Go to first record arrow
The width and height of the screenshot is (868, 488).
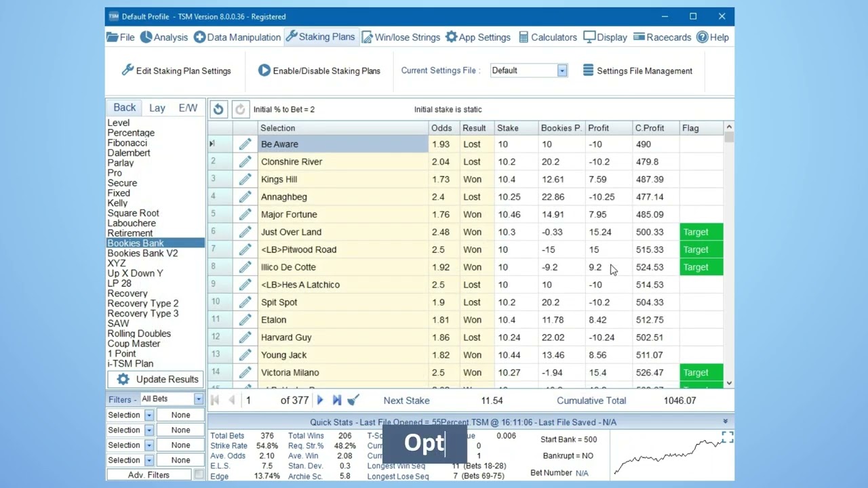click(x=216, y=401)
